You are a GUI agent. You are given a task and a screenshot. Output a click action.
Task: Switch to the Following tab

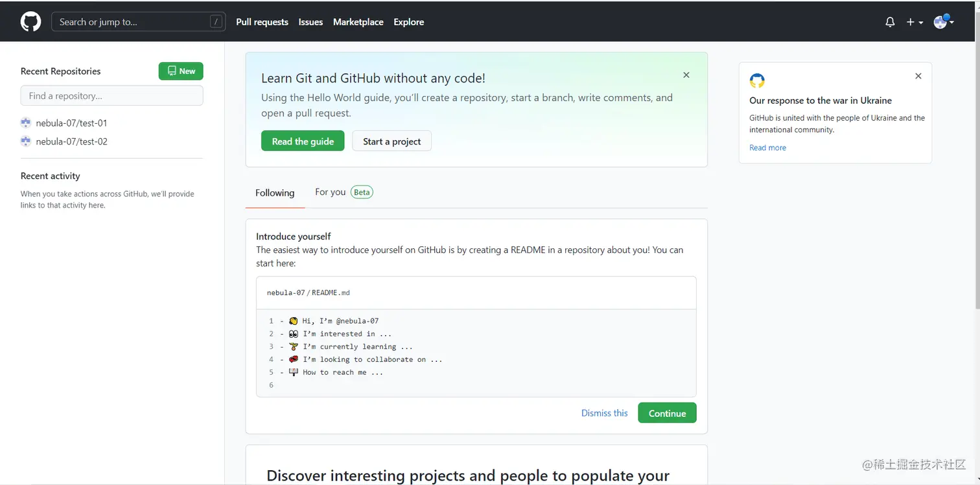(x=275, y=193)
